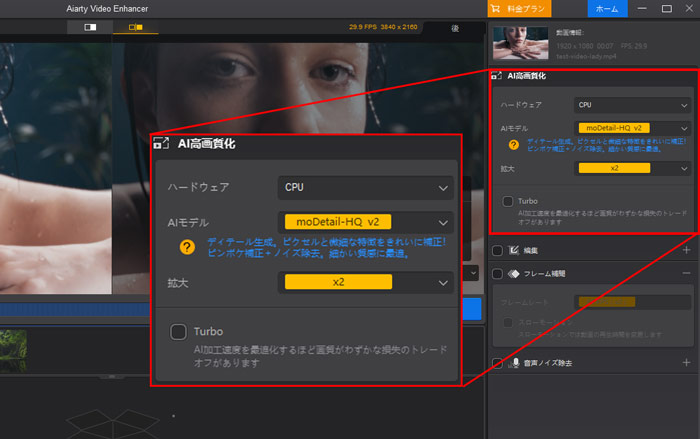This screenshot has height=439, width=700.
Task: Click the フレーム補間 diamond icon
Action: pyautogui.click(x=514, y=274)
